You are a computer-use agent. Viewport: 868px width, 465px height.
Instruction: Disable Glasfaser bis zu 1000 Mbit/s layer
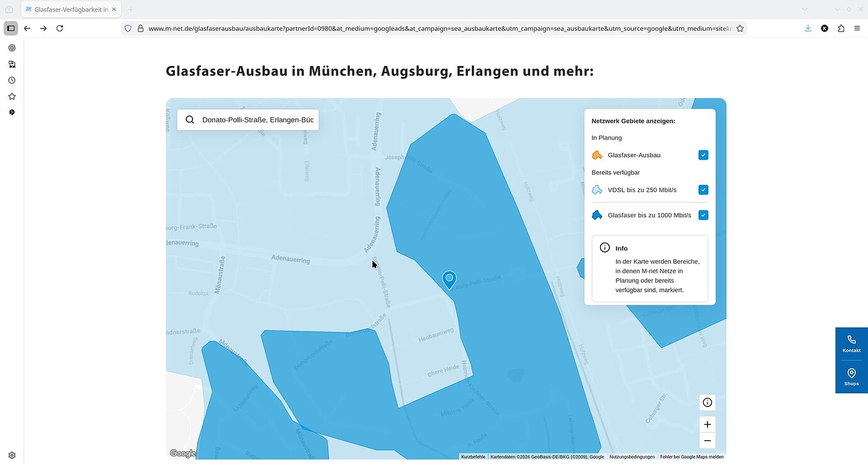click(x=703, y=215)
